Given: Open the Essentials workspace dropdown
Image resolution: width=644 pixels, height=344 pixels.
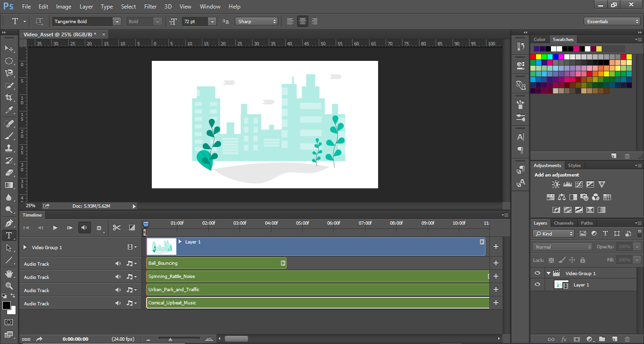Looking at the screenshot, I should click(611, 21).
